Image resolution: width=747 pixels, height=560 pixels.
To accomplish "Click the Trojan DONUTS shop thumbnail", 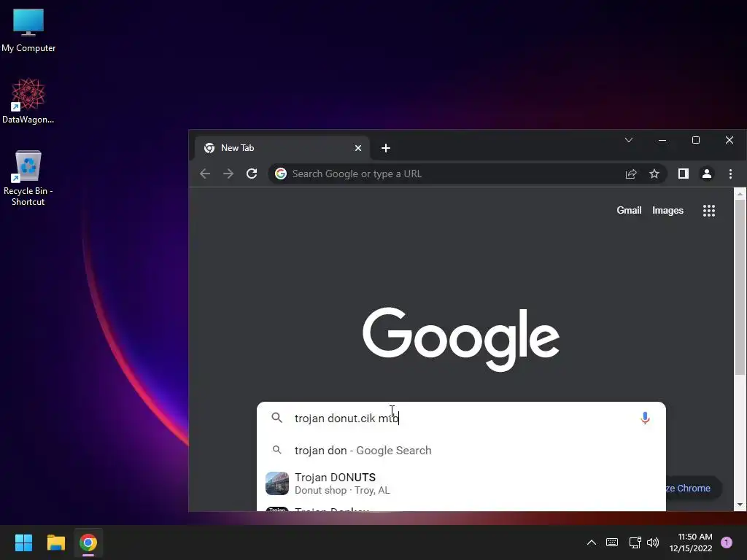I will click(276, 483).
